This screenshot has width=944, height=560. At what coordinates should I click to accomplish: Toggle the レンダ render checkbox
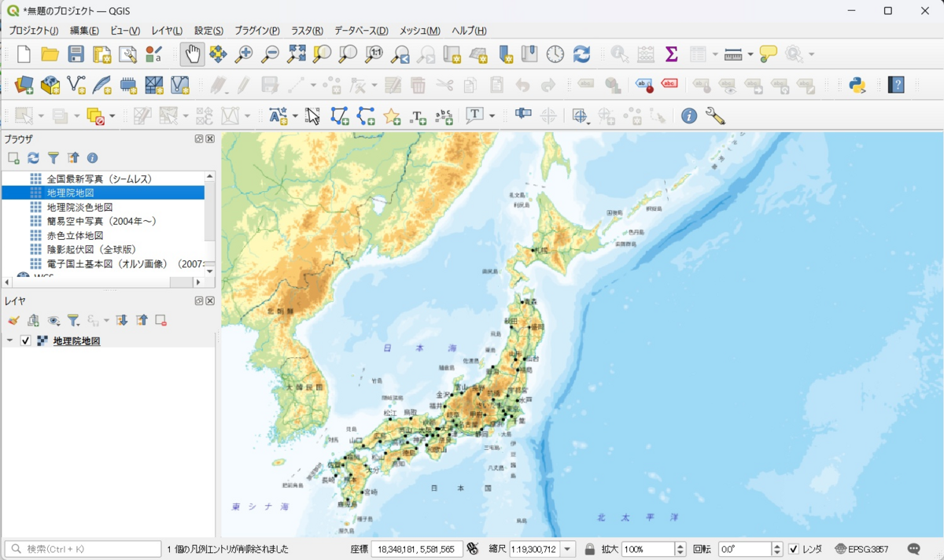[x=794, y=549]
